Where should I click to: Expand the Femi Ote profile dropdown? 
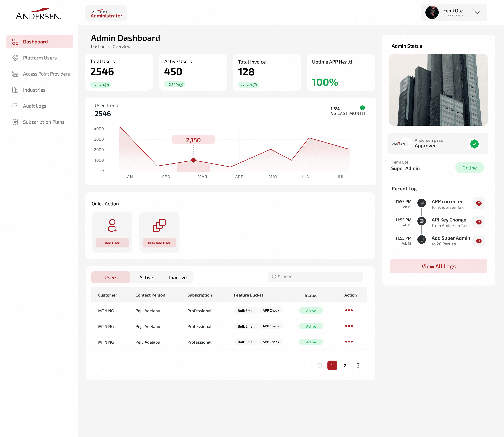477,13
